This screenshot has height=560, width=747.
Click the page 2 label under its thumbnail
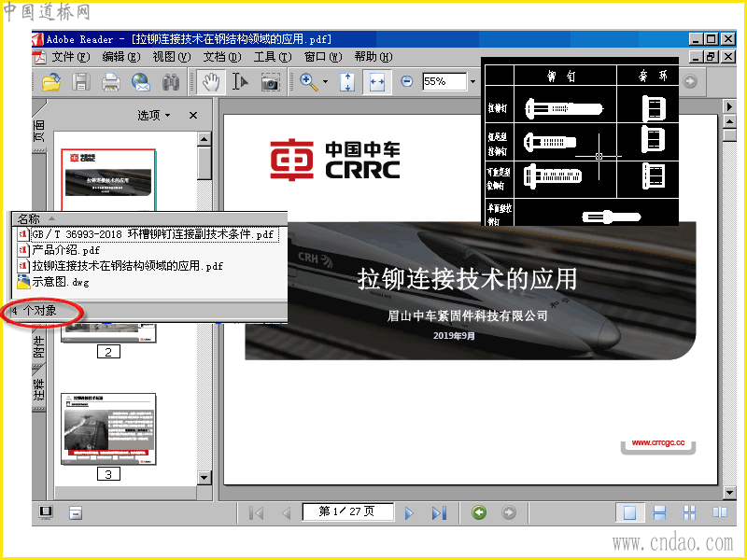click(108, 352)
